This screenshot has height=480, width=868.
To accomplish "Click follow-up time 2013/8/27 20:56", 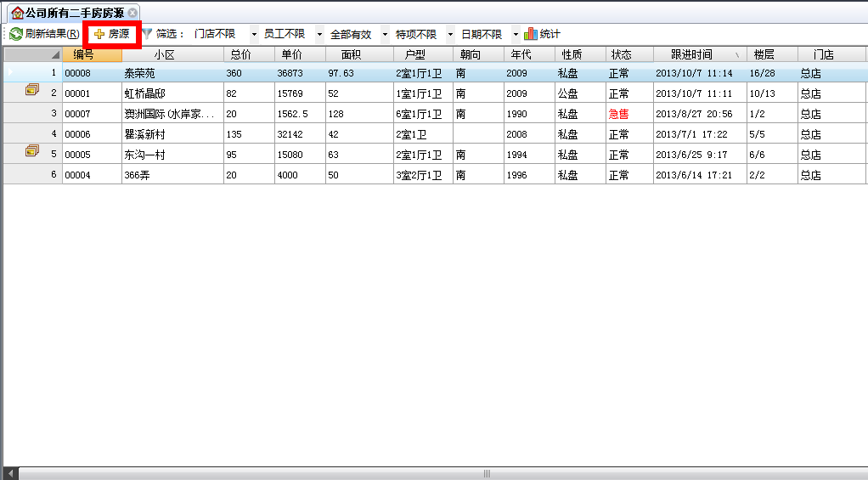I will [x=700, y=114].
